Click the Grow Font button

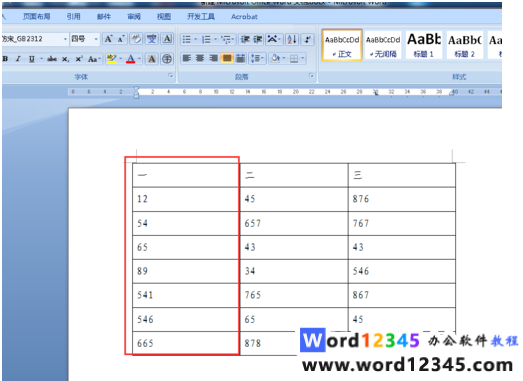pyautogui.click(x=108, y=39)
